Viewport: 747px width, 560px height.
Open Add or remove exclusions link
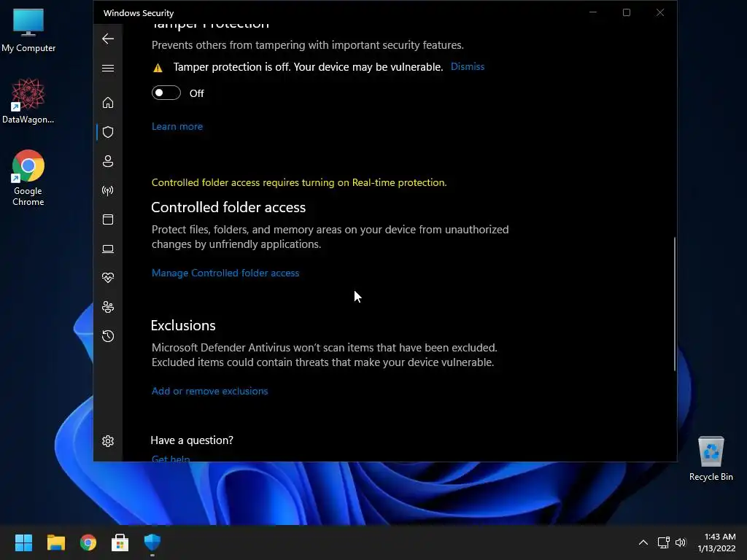point(209,391)
